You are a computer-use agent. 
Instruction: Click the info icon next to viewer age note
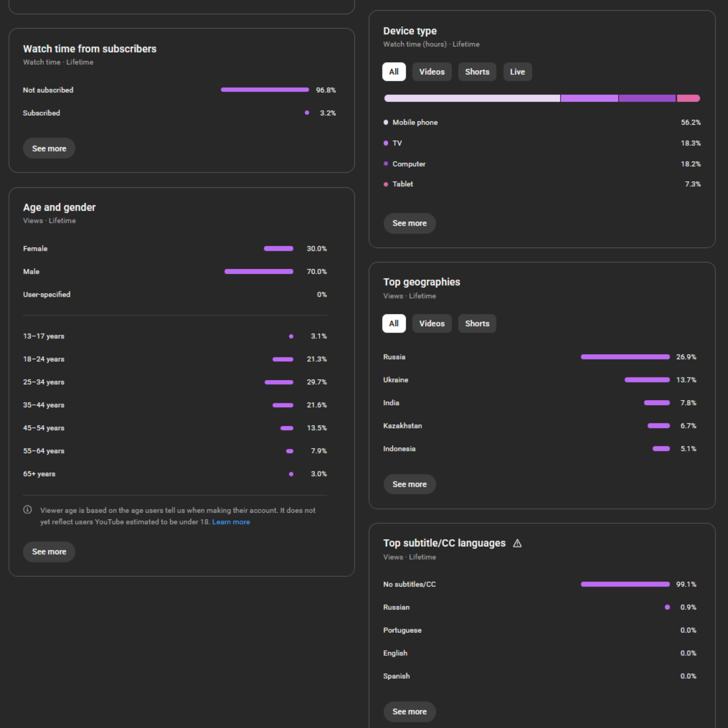27,510
